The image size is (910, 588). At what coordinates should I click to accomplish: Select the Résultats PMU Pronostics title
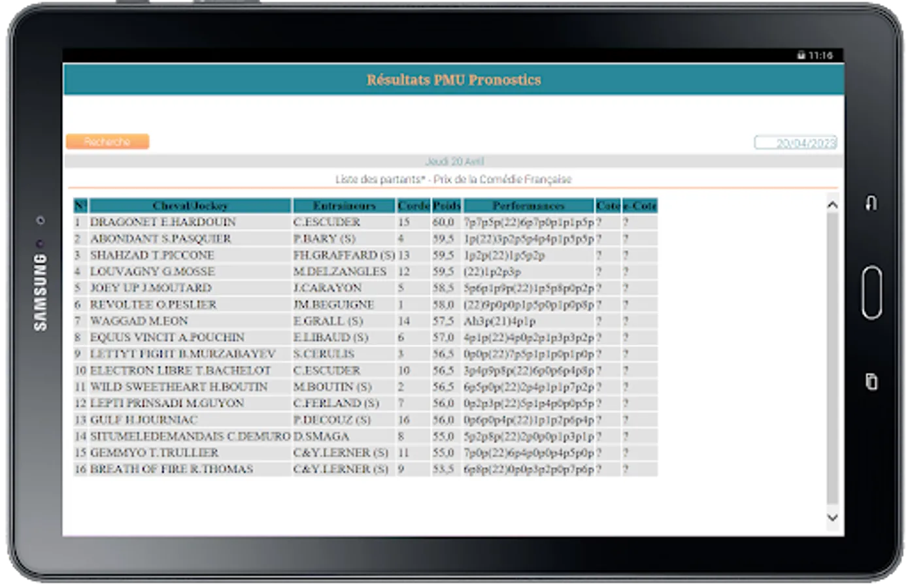click(x=454, y=80)
